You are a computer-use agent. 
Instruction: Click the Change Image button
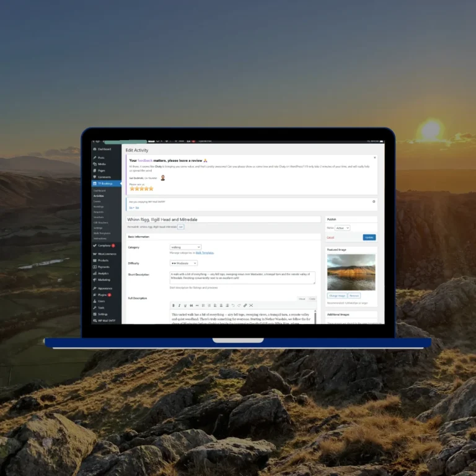(337, 296)
